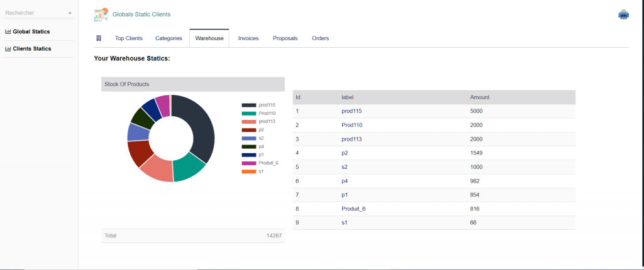Click the building icon tab

(99, 38)
